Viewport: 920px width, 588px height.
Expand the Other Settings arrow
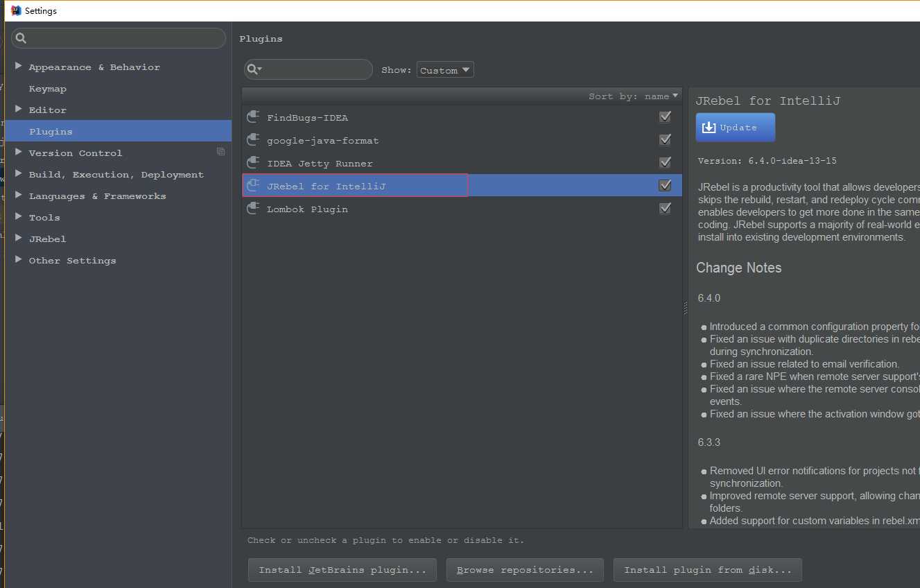click(x=19, y=260)
